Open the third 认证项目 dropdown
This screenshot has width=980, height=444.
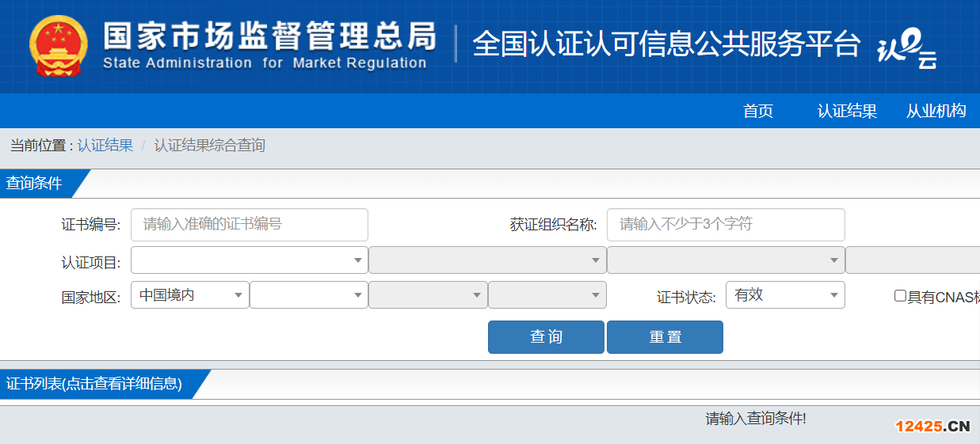(725, 260)
